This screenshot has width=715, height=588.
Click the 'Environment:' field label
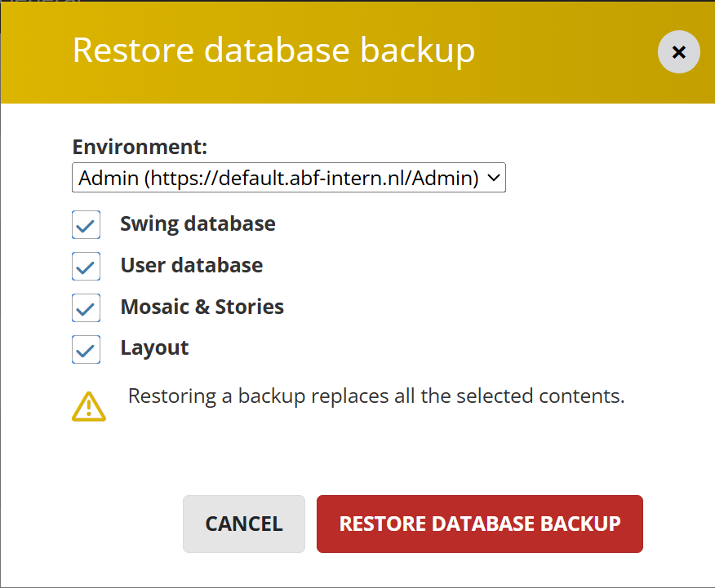point(140,147)
